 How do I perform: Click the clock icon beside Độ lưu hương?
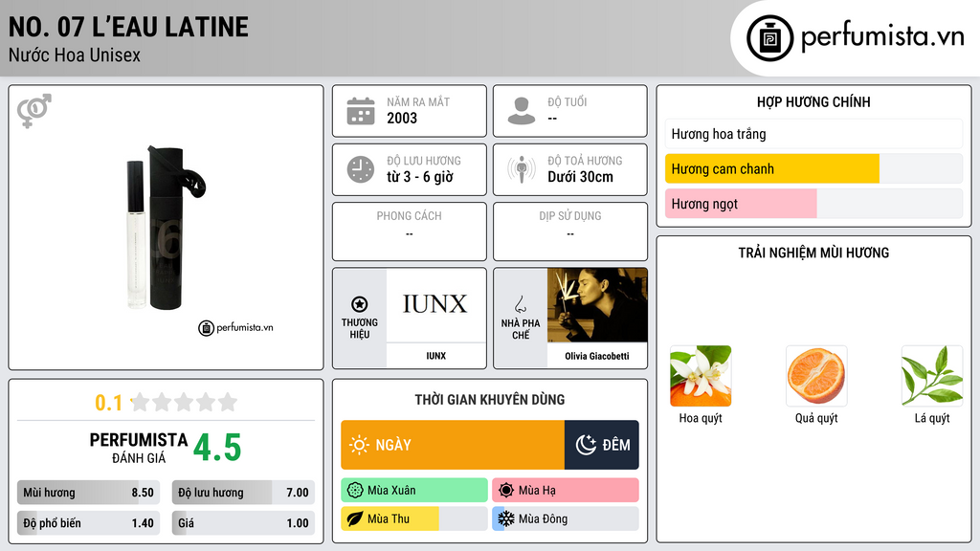(x=361, y=169)
